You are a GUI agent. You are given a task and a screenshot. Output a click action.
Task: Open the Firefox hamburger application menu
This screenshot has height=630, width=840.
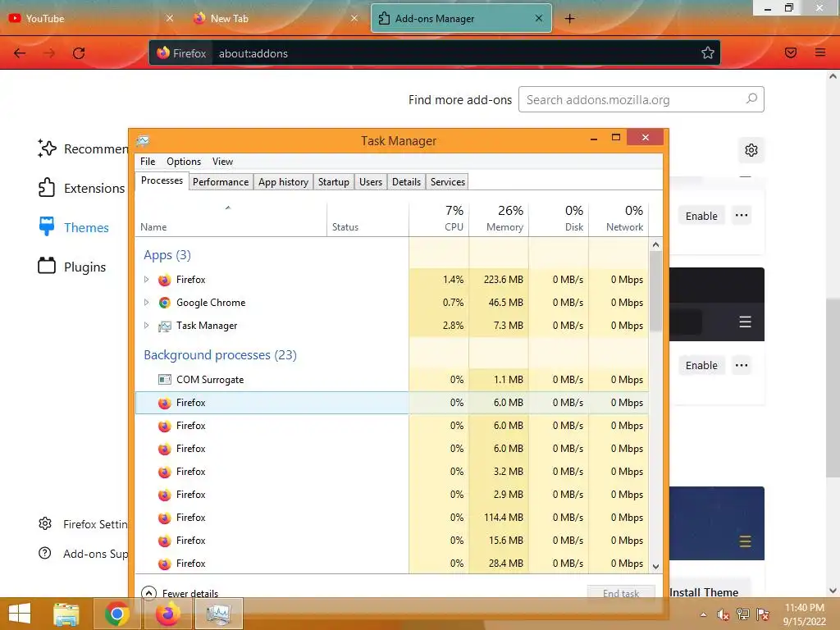pyautogui.click(x=820, y=52)
